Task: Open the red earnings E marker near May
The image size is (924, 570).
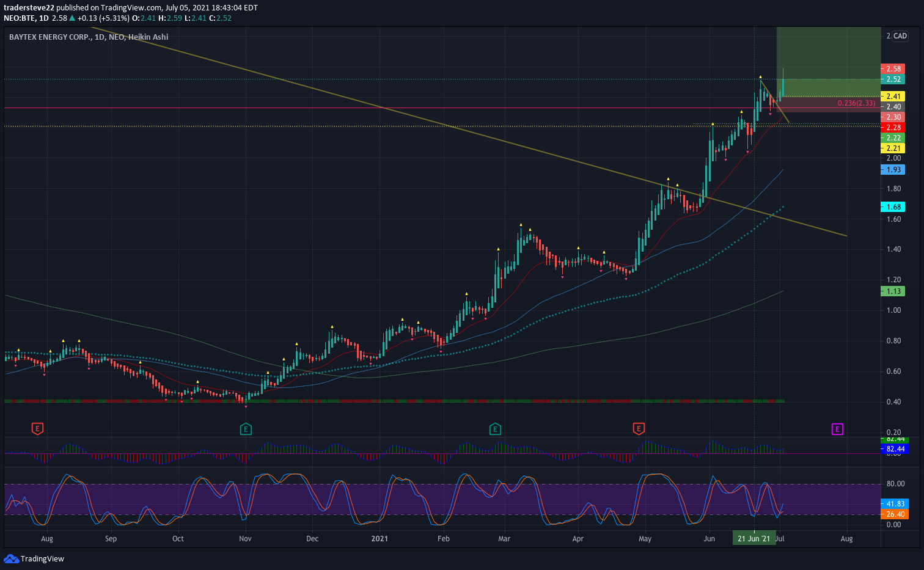Action: click(x=639, y=429)
